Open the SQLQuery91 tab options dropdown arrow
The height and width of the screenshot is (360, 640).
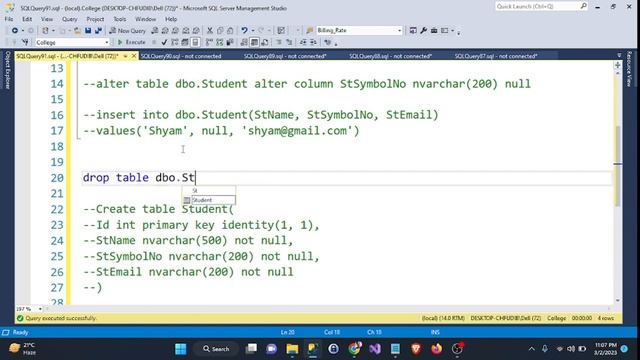125,56
